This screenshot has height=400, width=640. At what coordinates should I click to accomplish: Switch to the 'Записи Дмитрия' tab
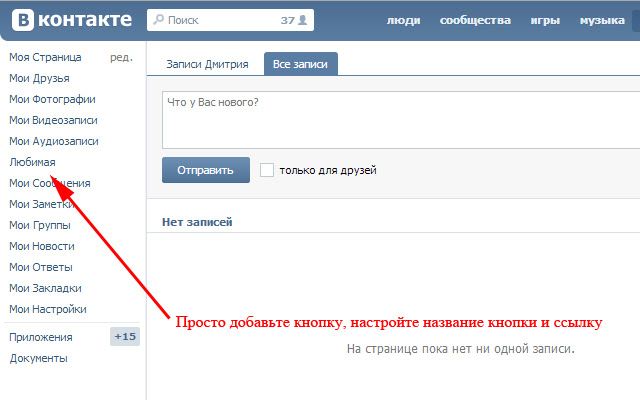click(x=207, y=63)
